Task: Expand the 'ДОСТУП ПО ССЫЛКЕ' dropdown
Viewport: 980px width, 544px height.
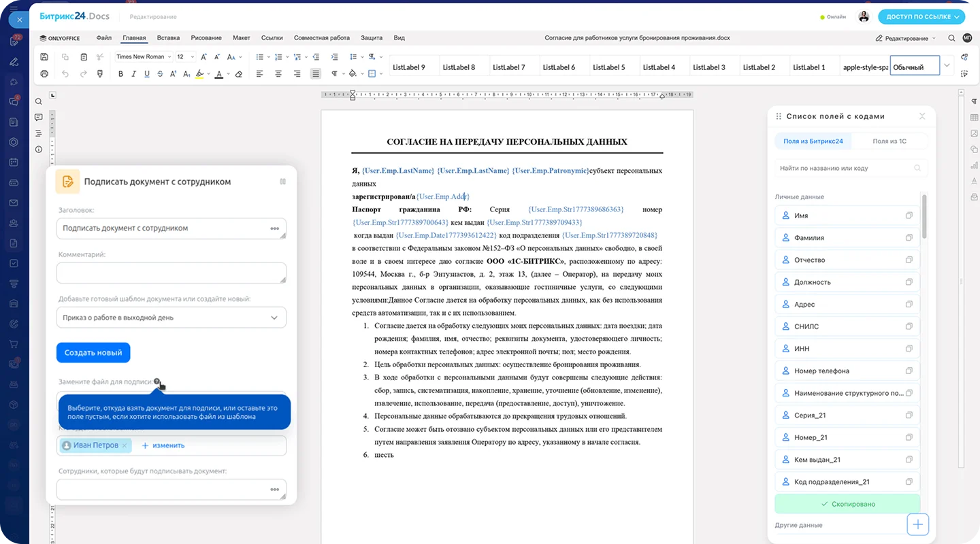Action: (922, 17)
